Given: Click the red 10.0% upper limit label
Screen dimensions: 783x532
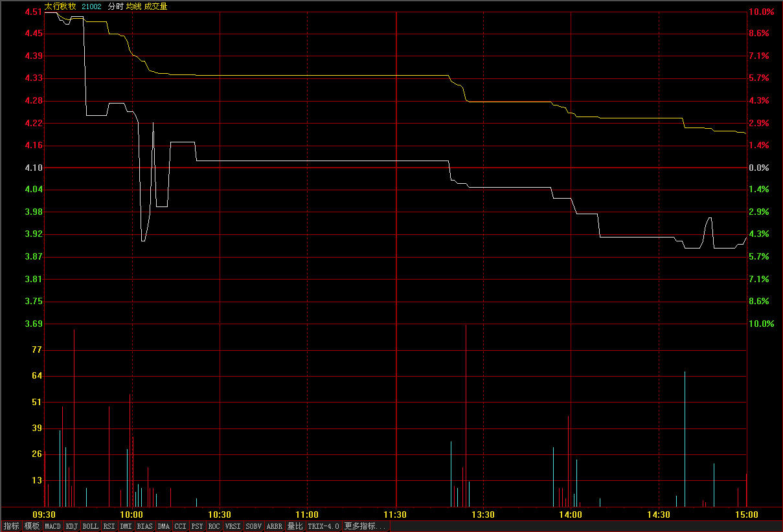Looking at the screenshot, I should click(x=761, y=12).
